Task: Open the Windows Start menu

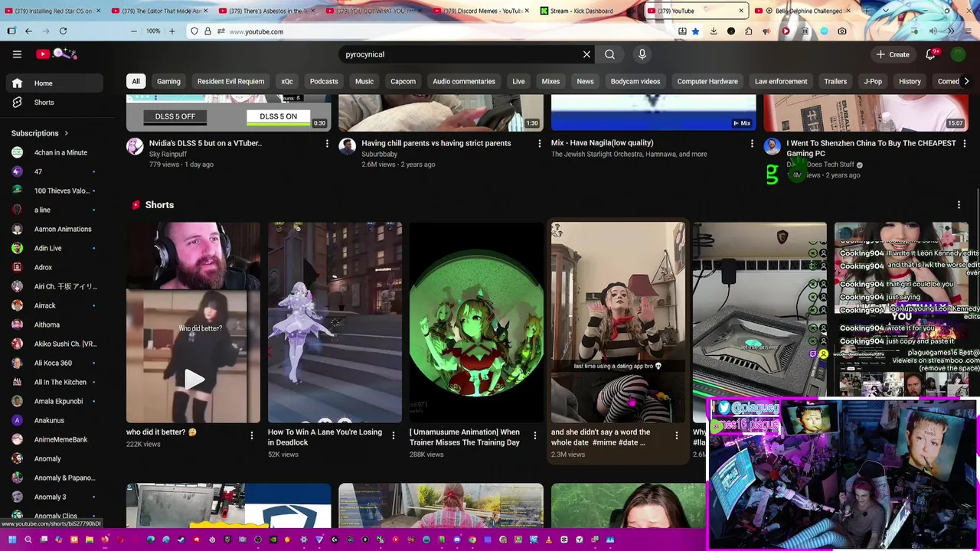Action: pyautogui.click(x=11, y=540)
